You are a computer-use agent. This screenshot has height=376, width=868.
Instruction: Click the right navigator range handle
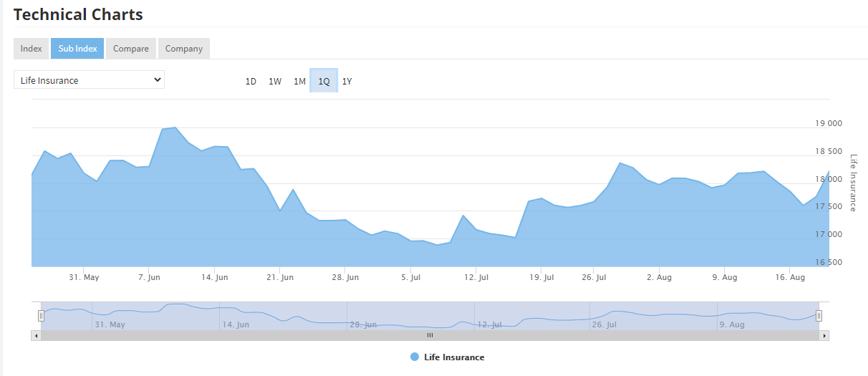819,316
